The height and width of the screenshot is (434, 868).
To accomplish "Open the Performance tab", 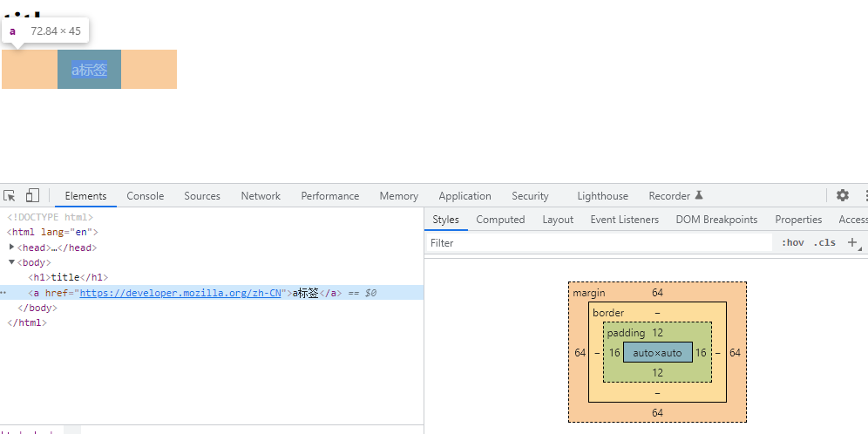I will (330, 196).
